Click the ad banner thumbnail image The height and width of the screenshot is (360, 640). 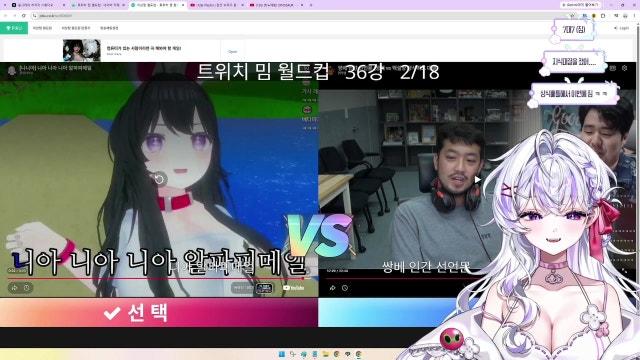click(82, 50)
